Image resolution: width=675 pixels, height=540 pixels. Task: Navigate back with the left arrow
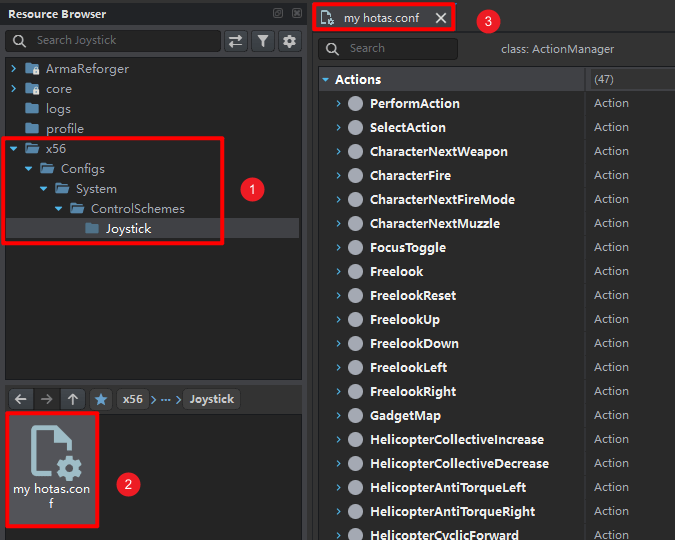click(22, 399)
